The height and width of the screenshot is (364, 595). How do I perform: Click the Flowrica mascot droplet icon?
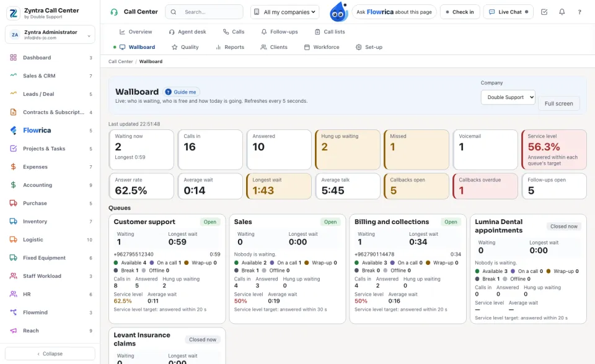click(338, 12)
